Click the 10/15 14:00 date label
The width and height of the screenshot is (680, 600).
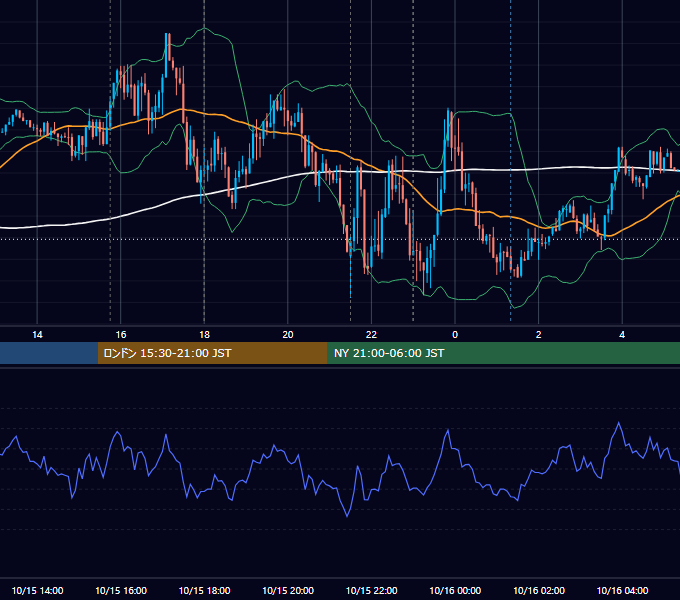37,590
